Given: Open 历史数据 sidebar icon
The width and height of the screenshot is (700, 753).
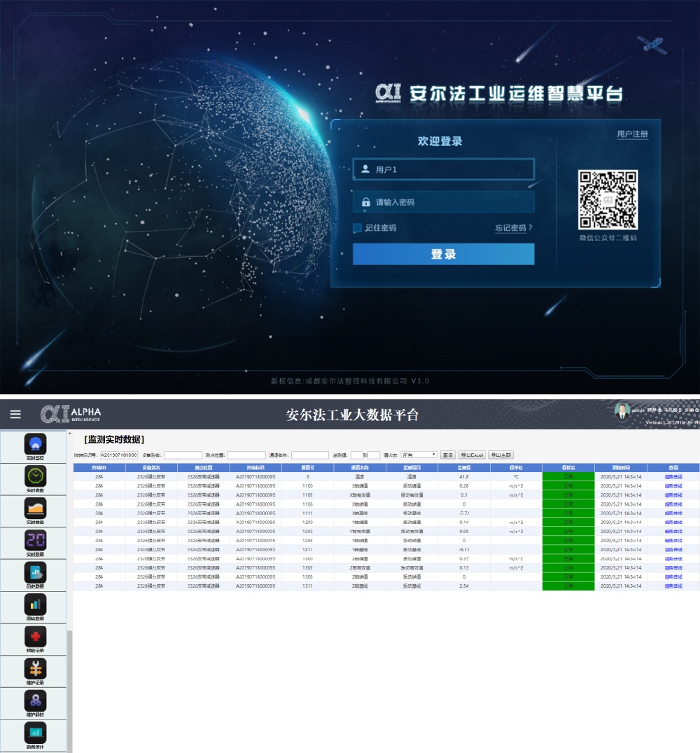Looking at the screenshot, I should [36, 572].
